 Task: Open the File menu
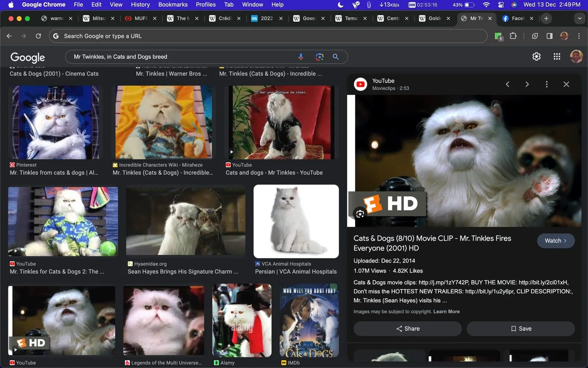78,5
